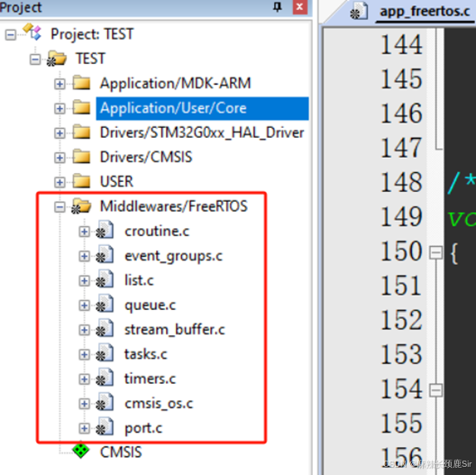This screenshot has width=476, height=475.
Task: Click the stream_buffer.c file icon
Action: click(105, 329)
